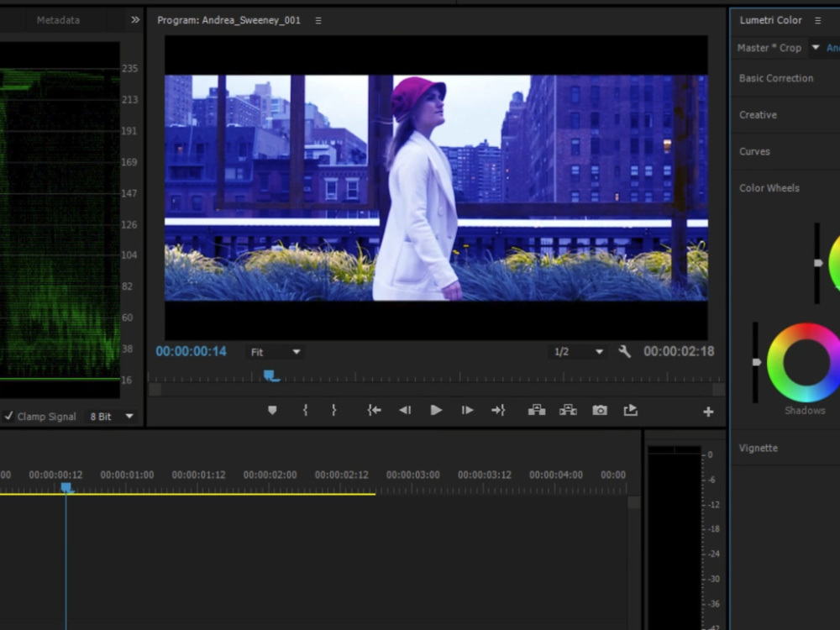This screenshot has height=630, width=840.
Task: Go to Out point button
Action: point(498,411)
